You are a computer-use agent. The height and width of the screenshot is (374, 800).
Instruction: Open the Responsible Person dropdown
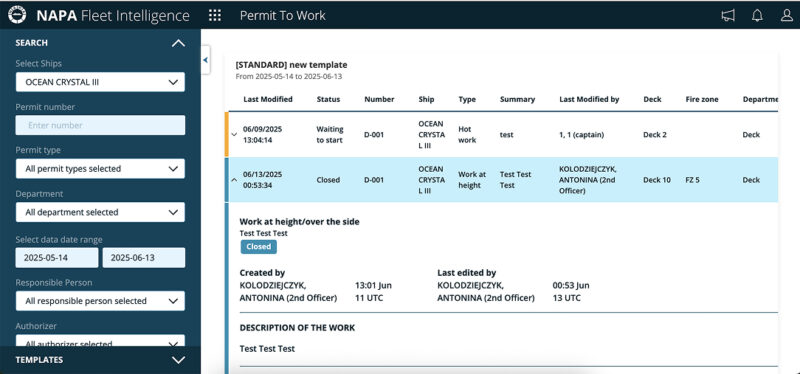100,301
